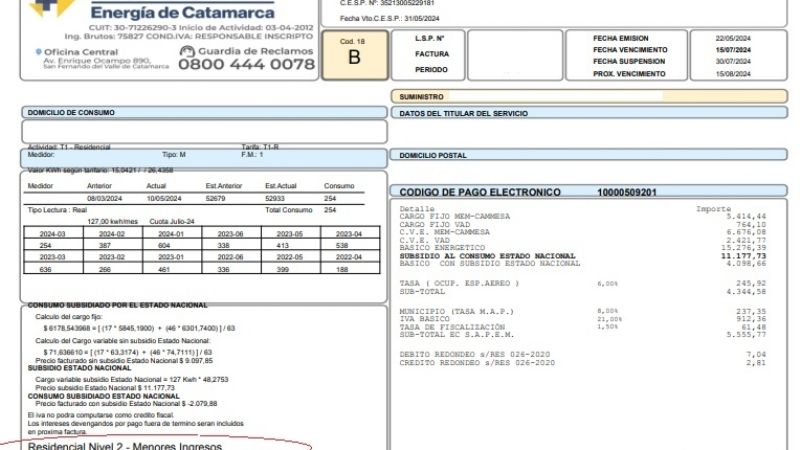The width and height of the screenshot is (800, 450).
Task: Select the Precio facturado sin subsidio $ 9.097,85 line
Action: tap(124, 361)
